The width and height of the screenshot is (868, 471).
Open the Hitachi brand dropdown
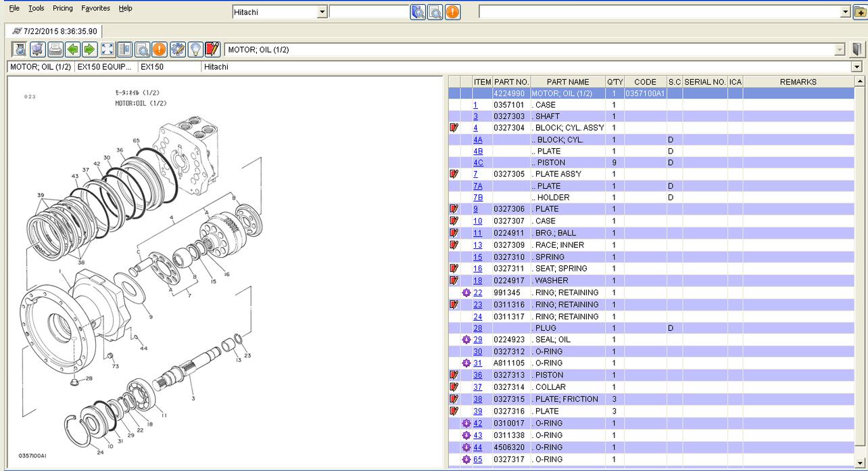click(322, 12)
